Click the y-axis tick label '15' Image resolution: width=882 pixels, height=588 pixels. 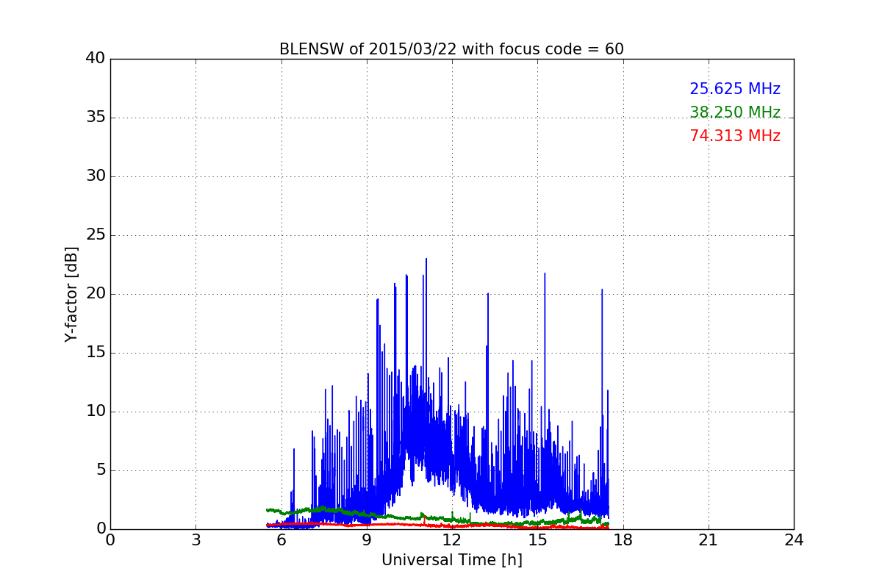[x=96, y=353]
